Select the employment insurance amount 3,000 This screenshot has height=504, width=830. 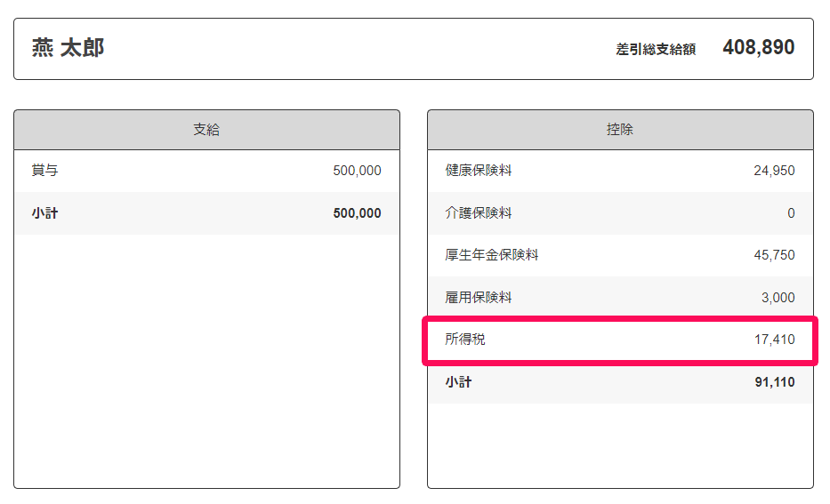(778, 298)
